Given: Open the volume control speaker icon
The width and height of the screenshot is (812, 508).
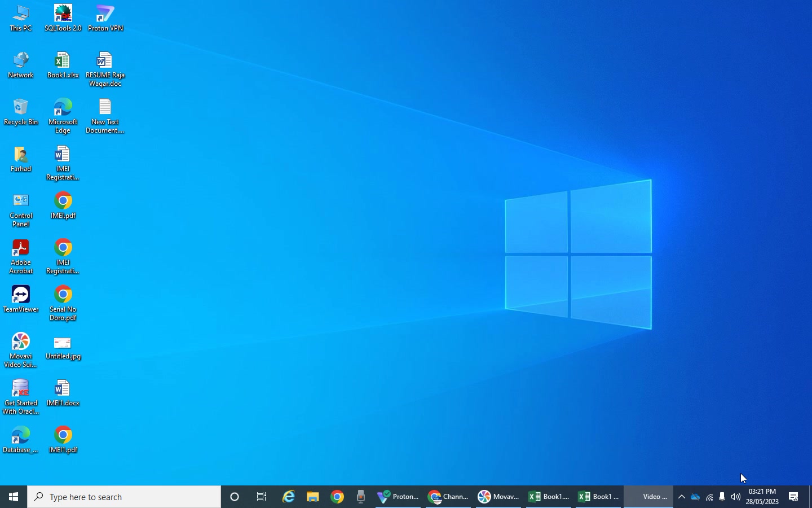Looking at the screenshot, I should click(736, 497).
